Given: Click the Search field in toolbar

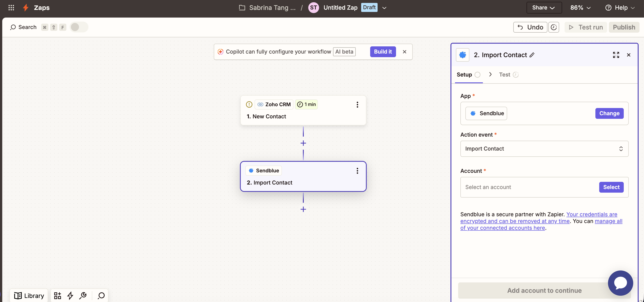Looking at the screenshot, I should [23, 27].
